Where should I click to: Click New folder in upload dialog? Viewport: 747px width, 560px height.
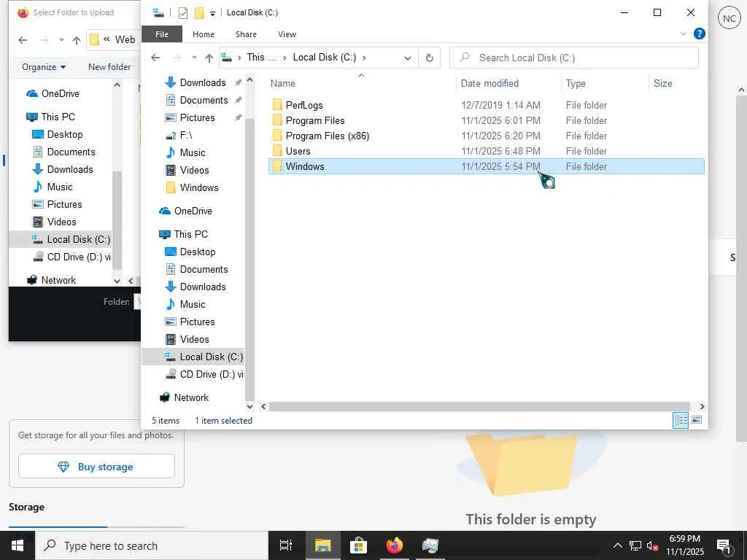(109, 67)
